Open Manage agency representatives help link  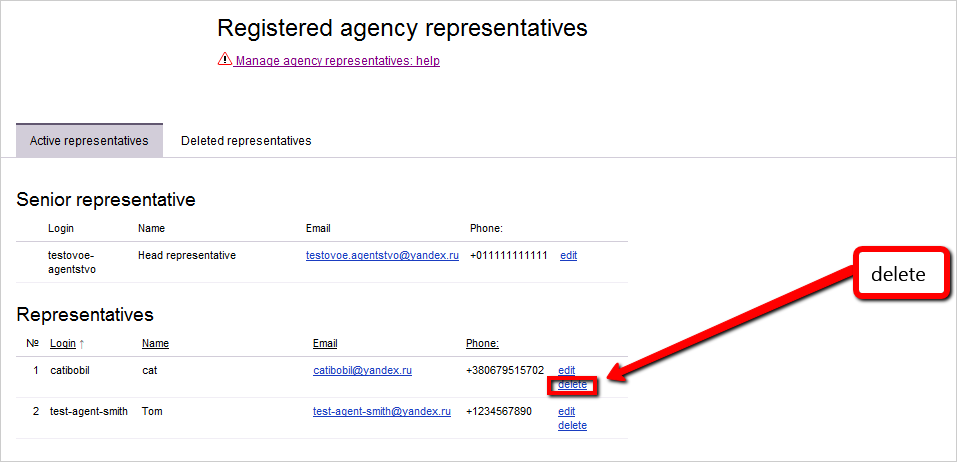tap(337, 61)
